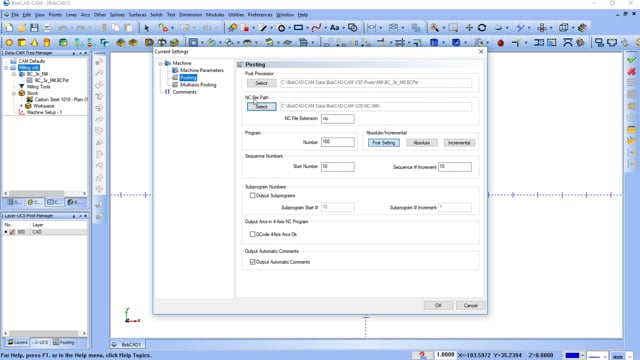Open the rectangle tool dropdown arrow
Image resolution: width=640 pixels, height=360 pixels.
tap(307, 28)
